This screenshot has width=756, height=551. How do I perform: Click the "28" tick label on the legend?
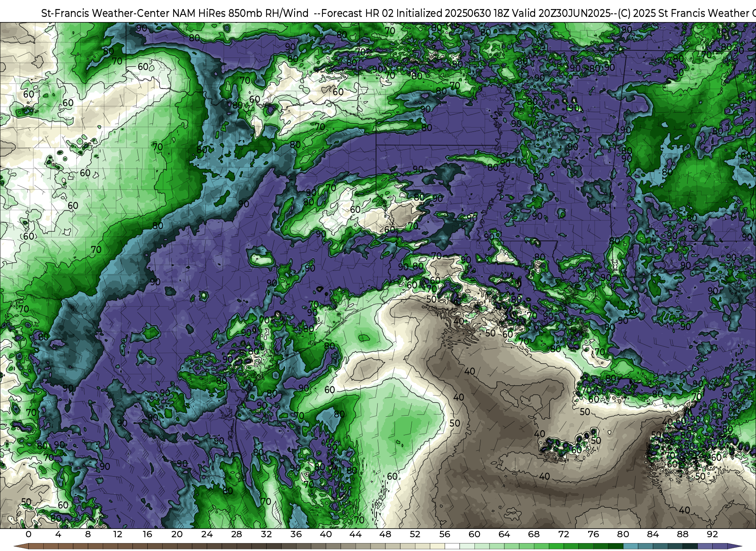pos(237,534)
